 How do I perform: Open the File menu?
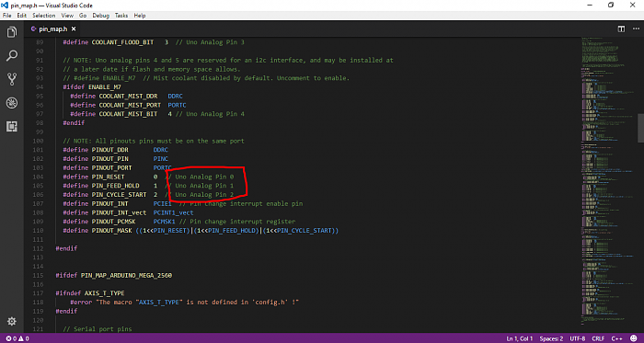[7, 16]
